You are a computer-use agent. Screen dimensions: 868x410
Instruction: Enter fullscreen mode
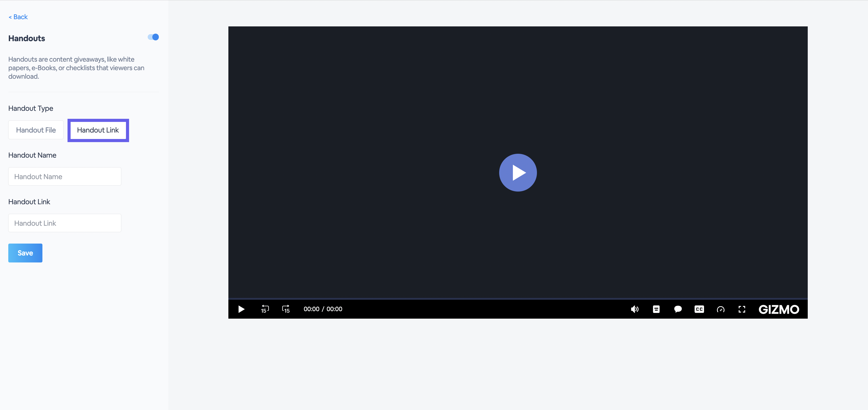[x=742, y=309]
